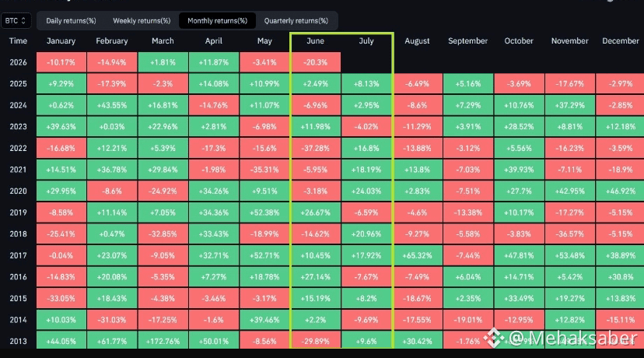Click the October column header

(519, 41)
